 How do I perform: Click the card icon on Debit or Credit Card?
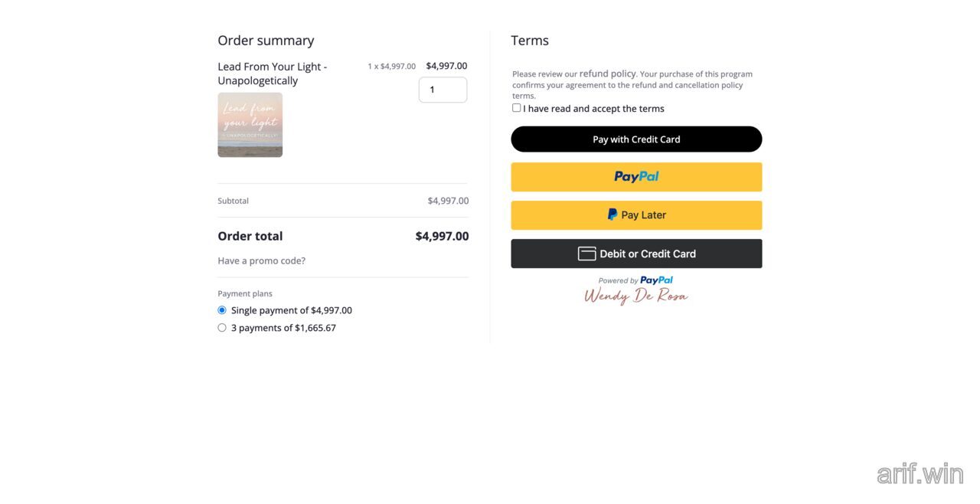tap(586, 253)
